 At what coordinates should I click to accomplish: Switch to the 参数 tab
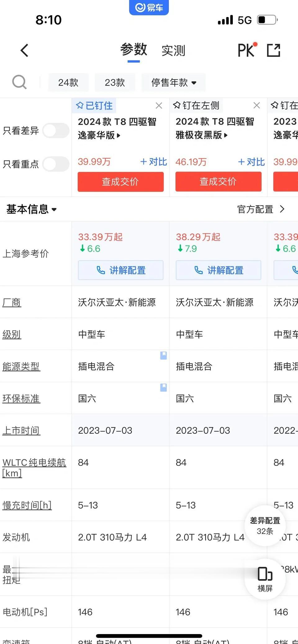pyautogui.click(x=134, y=50)
